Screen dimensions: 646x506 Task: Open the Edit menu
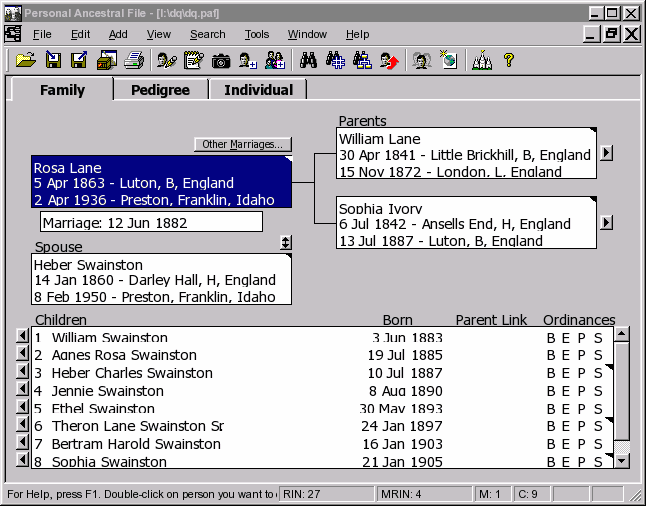(80, 34)
